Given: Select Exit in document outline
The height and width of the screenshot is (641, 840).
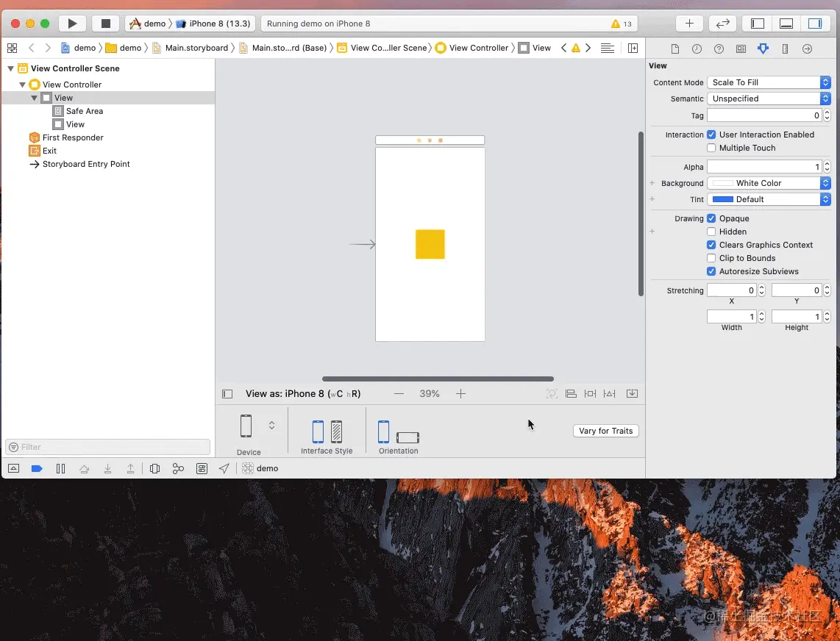Looking at the screenshot, I should tap(43, 151).
